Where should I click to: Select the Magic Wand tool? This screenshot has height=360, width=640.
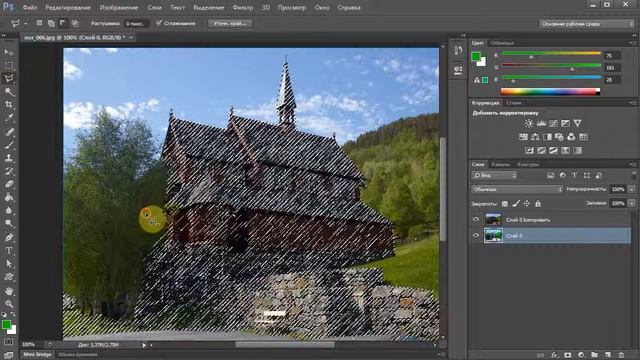pos(9,91)
